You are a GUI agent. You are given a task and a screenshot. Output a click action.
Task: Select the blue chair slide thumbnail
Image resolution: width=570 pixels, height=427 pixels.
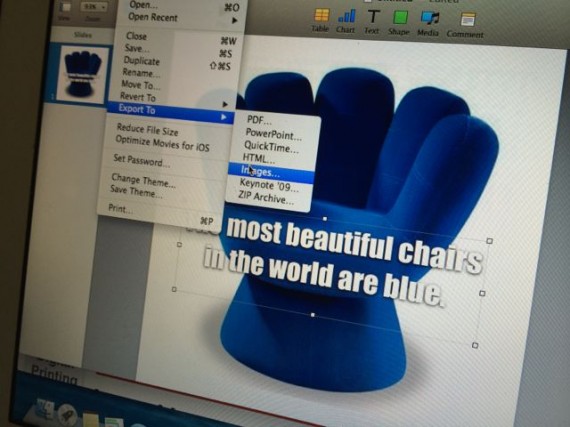tap(83, 75)
